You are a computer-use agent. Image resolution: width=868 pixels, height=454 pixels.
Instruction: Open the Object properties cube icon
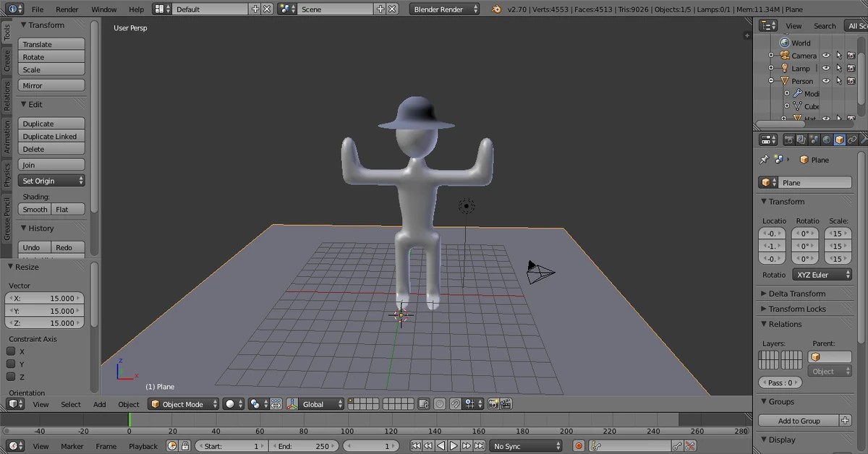[x=839, y=139]
